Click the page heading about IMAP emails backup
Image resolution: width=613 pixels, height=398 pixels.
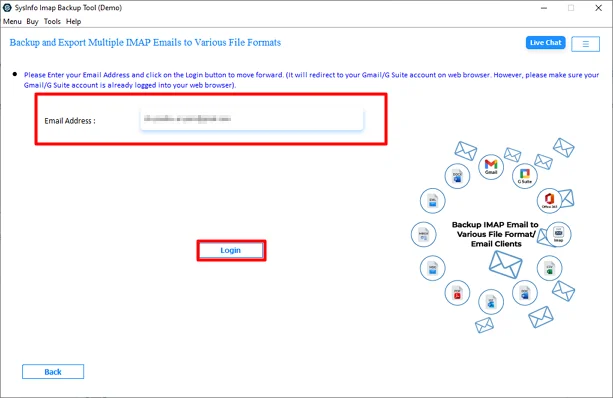pos(145,42)
